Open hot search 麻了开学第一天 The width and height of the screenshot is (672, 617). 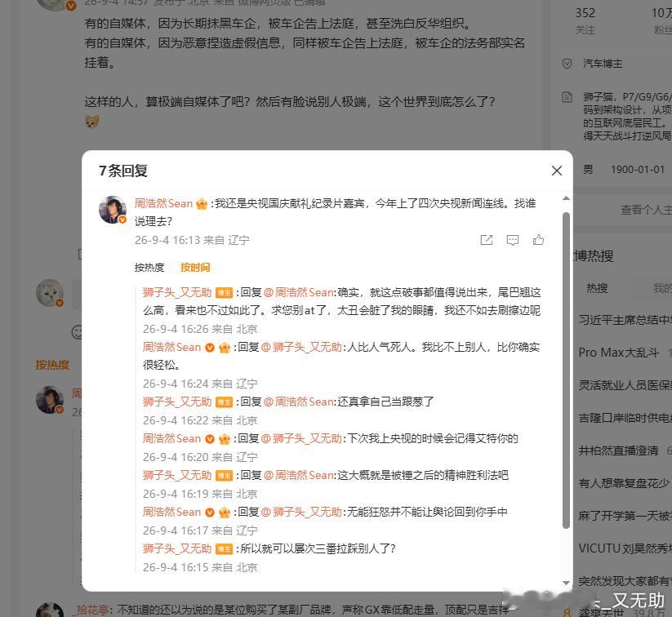pyautogui.click(x=625, y=516)
